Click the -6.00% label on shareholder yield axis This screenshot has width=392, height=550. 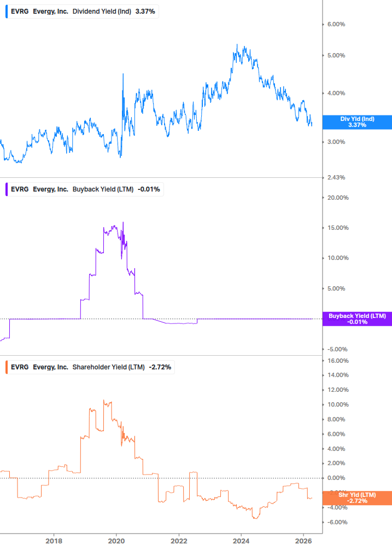pos(337,522)
